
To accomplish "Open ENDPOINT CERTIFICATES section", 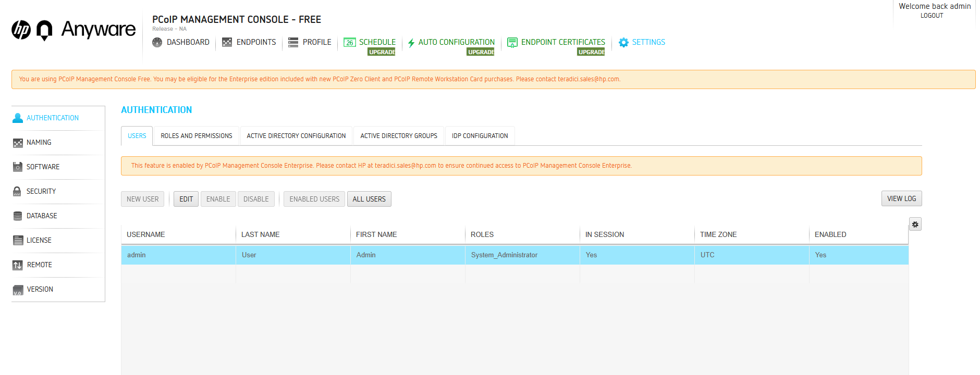I will [563, 42].
